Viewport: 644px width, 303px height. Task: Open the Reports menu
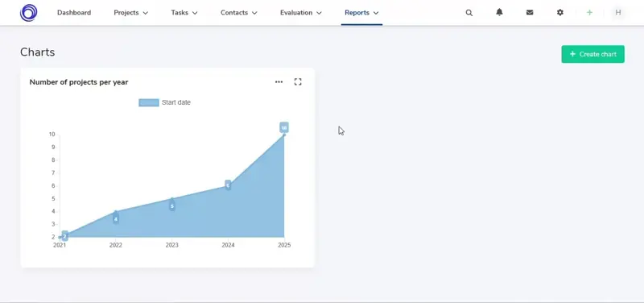[x=361, y=13]
